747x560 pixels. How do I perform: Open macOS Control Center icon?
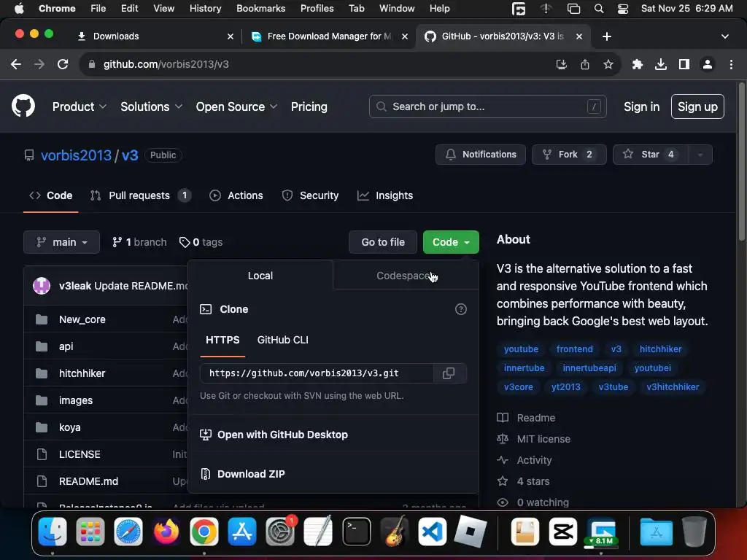click(x=623, y=9)
